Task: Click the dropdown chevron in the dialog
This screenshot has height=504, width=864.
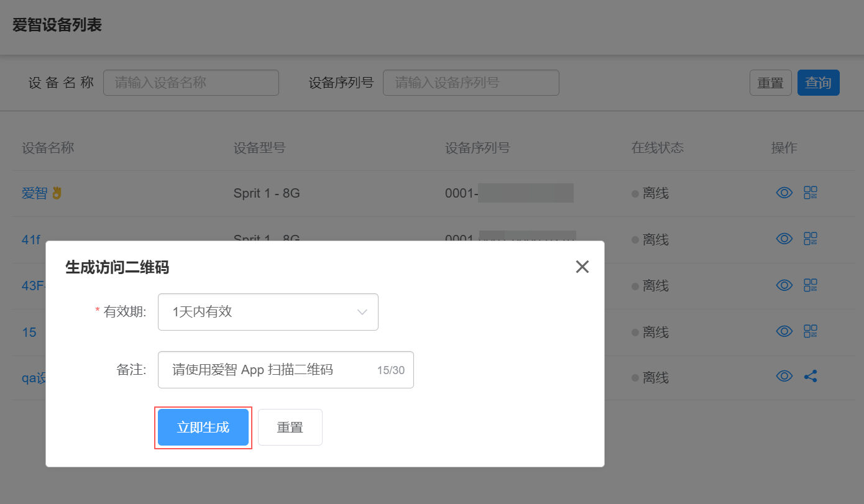Action: coord(362,311)
